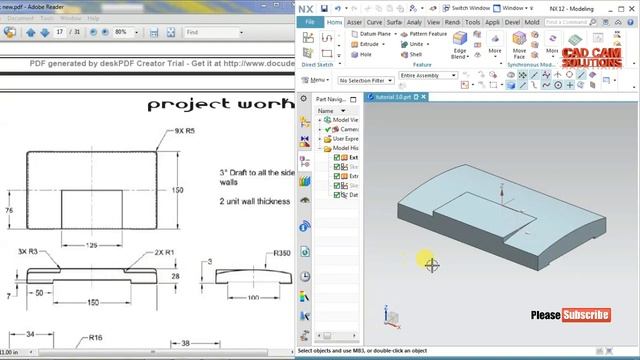Toggle the point on curve snap icon

pos(581,75)
